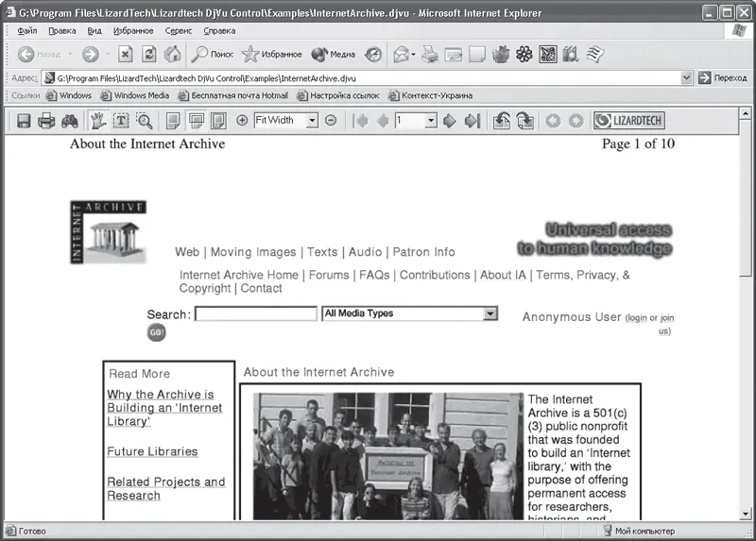
Task: Open the page number dropdown
Action: pos(431,121)
